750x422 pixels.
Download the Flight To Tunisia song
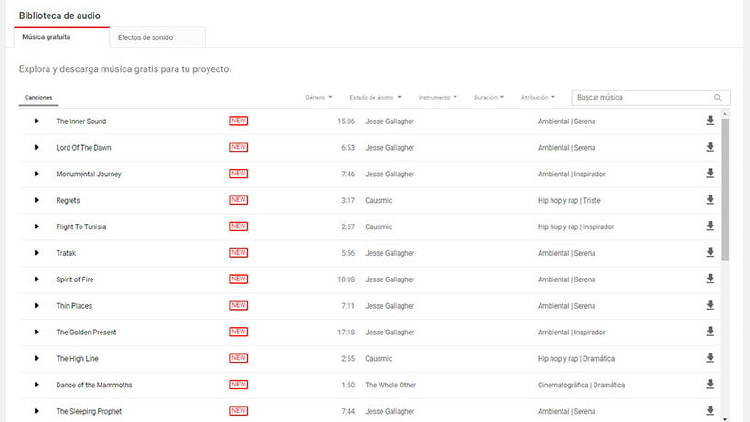click(x=710, y=226)
